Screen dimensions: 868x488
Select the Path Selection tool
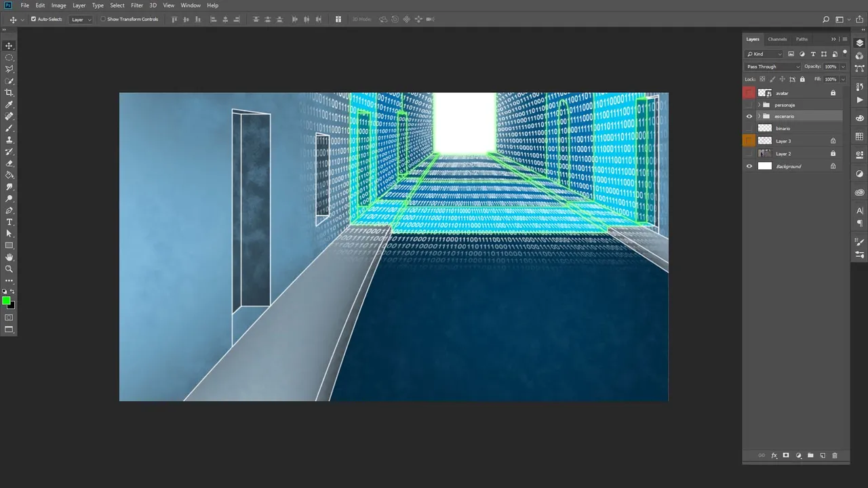pos(9,234)
